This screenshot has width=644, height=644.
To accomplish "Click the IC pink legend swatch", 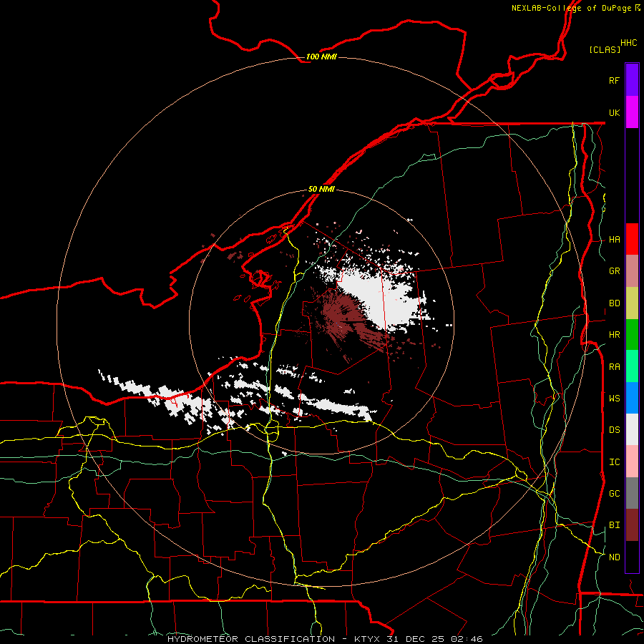I will 632,462.
